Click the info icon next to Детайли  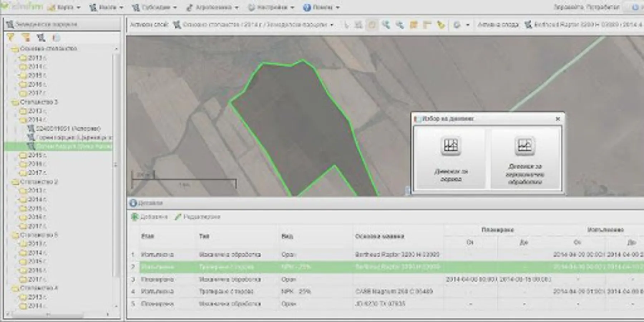(133, 203)
